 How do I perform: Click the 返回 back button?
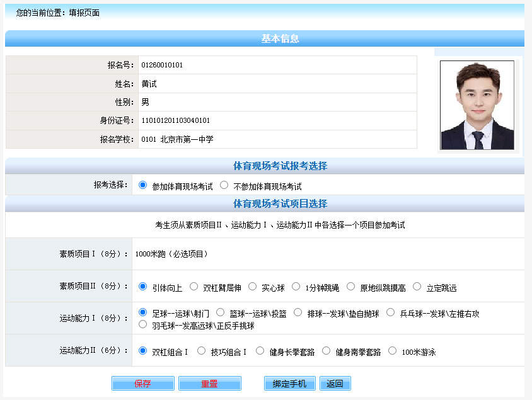coord(335,384)
